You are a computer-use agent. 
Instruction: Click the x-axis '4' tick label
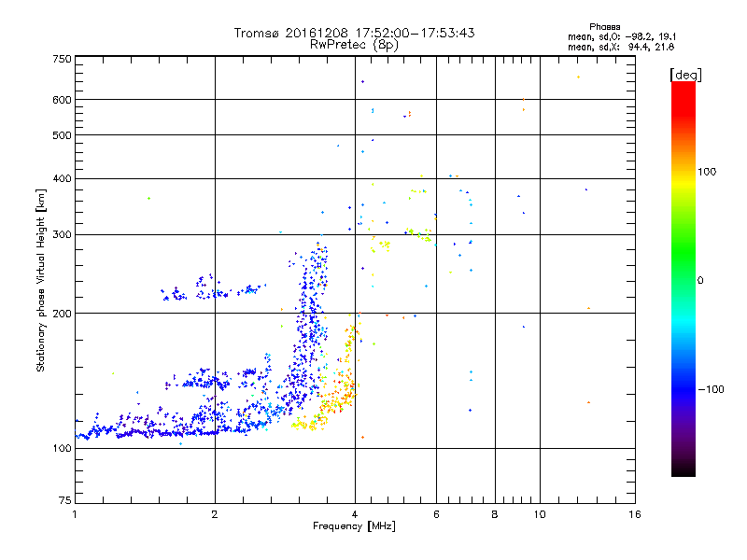coord(355,514)
